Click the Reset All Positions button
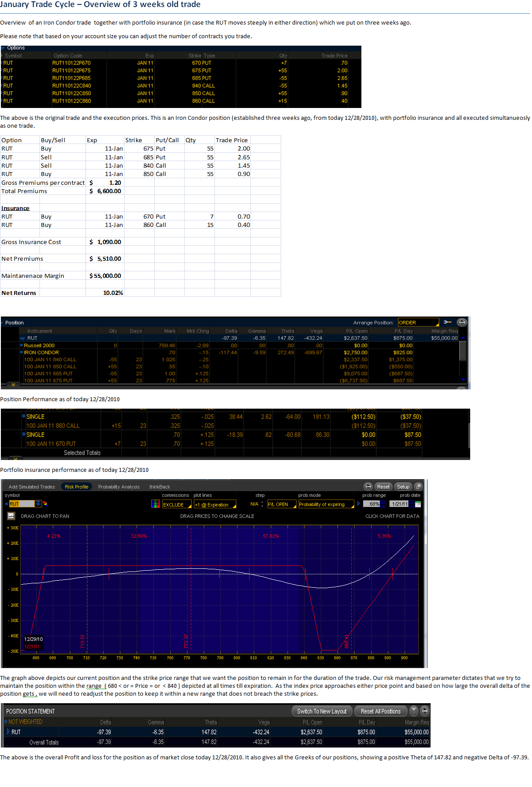Screen dimensions: 532x787 point(380,711)
